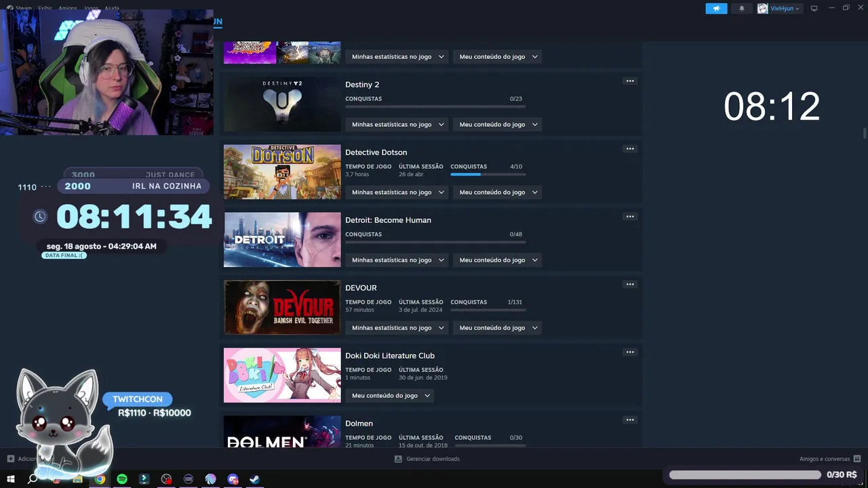Open the three-dots menu for Detective Dotson
The width and height of the screenshot is (868, 488).
tap(630, 148)
